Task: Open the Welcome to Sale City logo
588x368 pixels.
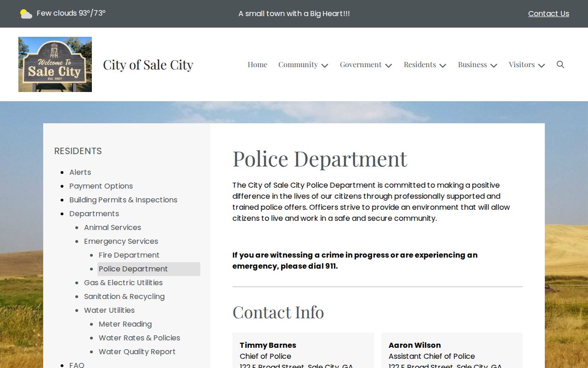Action: coord(55,64)
